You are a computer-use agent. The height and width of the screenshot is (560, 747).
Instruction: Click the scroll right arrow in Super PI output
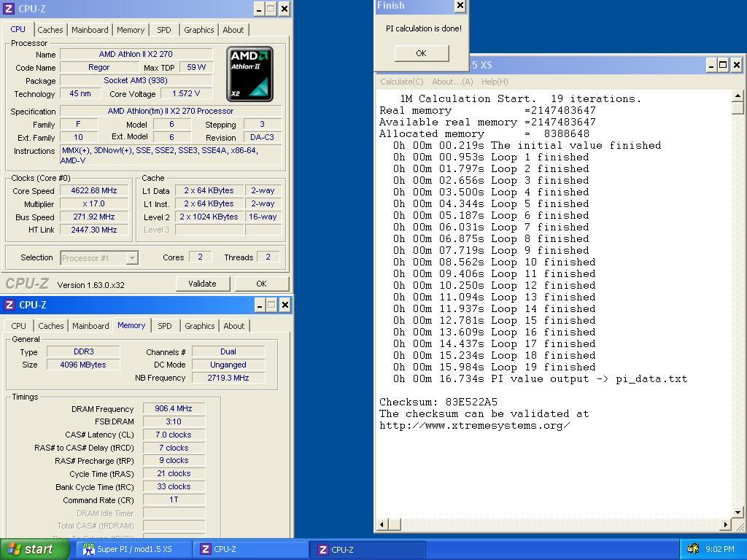726,525
